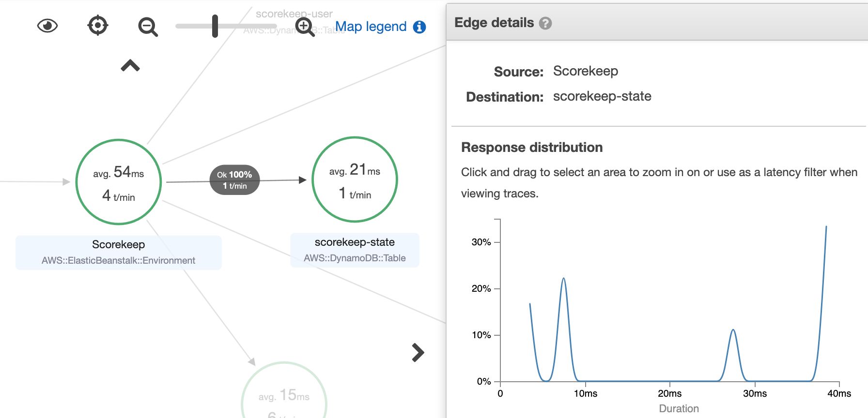Click the zoom slider handle

click(x=215, y=26)
